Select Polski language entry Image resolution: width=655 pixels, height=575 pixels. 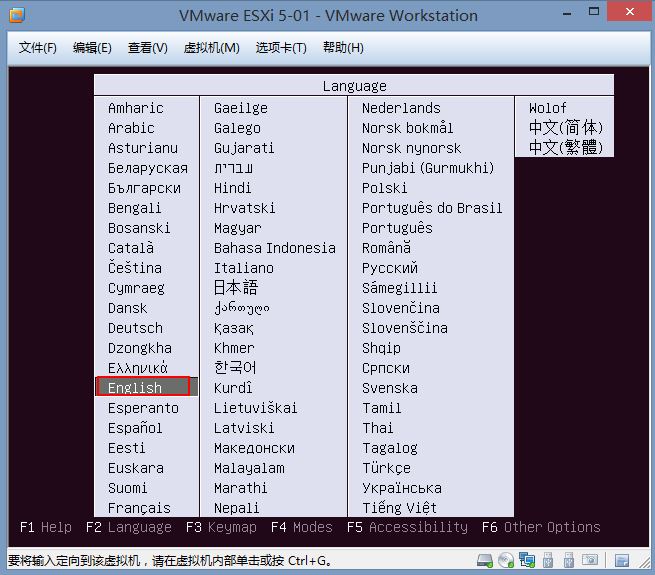[384, 188]
